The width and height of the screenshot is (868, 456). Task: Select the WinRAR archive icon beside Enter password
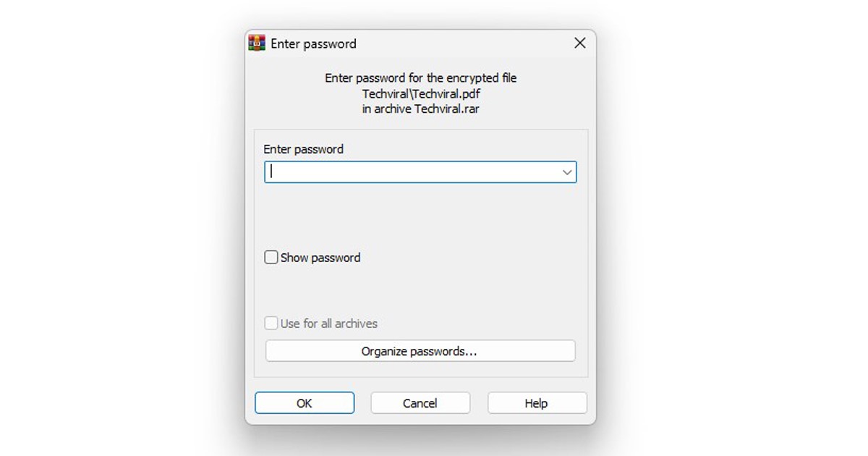point(256,43)
